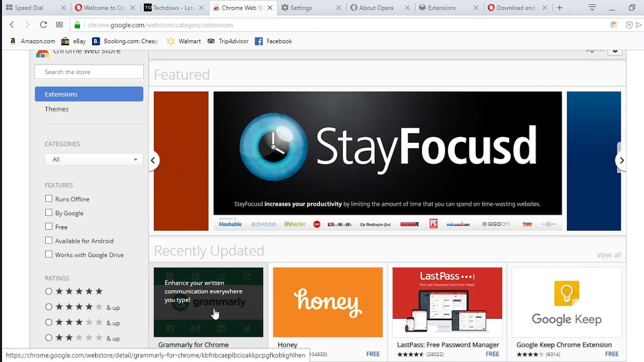644x362 pixels.
Task: Click View all for Recently Updated
Action: (x=609, y=255)
